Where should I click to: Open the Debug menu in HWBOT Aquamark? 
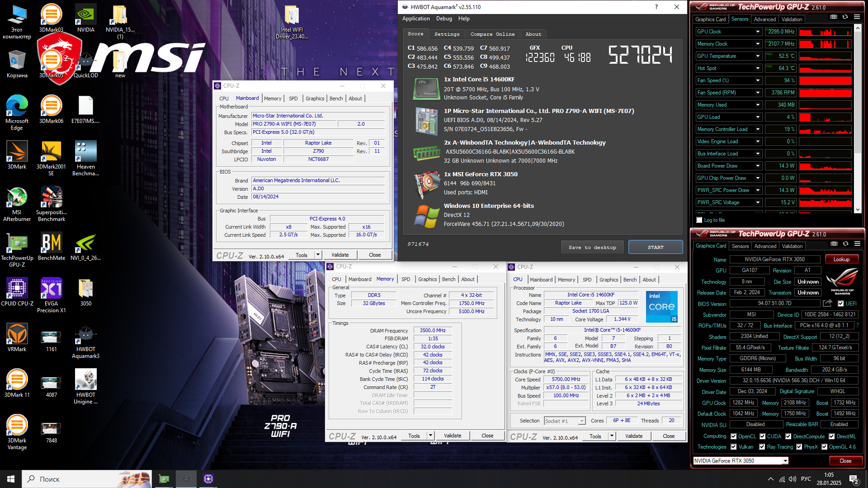pos(444,19)
